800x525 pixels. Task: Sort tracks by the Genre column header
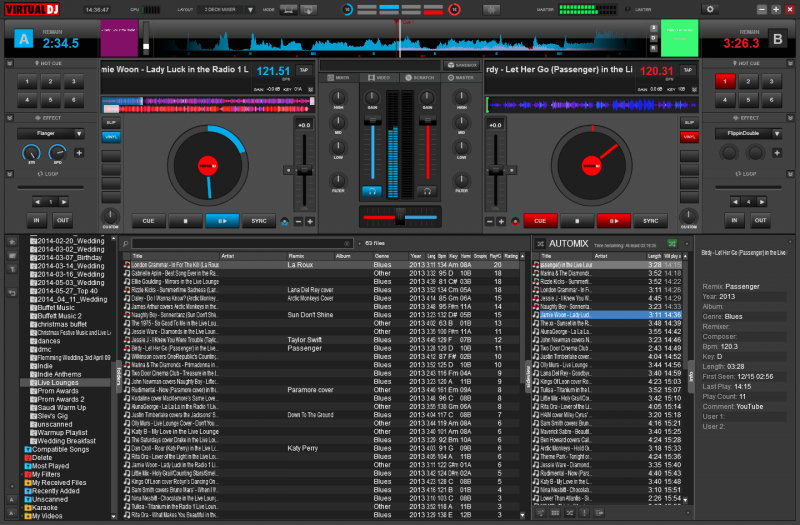382,256
